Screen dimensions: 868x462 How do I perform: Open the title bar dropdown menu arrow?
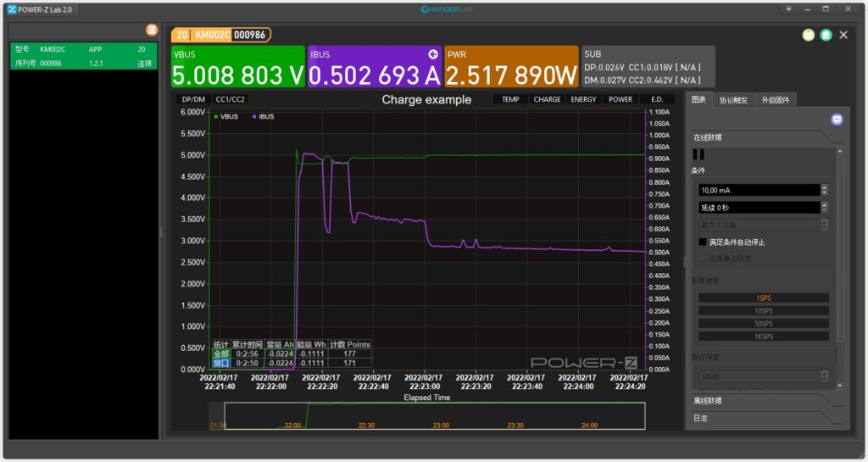(789, 8)
